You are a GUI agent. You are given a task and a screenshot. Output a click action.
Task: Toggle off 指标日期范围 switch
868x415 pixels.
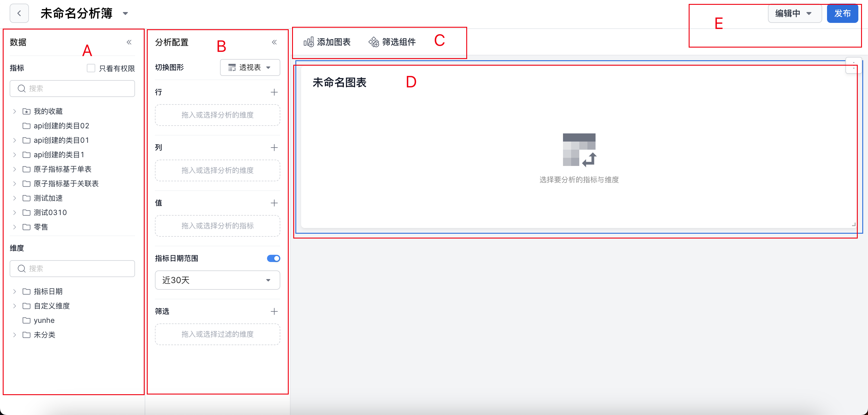[273, 258]
